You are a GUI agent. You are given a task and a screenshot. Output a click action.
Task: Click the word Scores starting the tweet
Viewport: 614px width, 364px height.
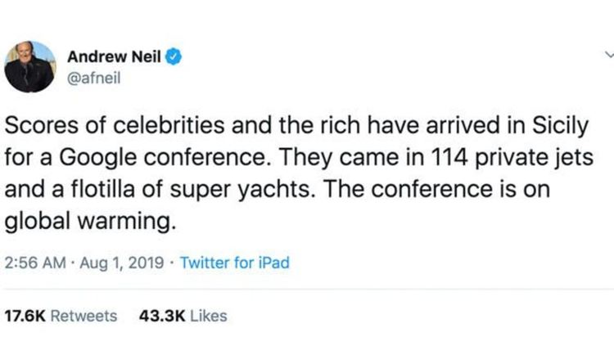tap(31, 128)
